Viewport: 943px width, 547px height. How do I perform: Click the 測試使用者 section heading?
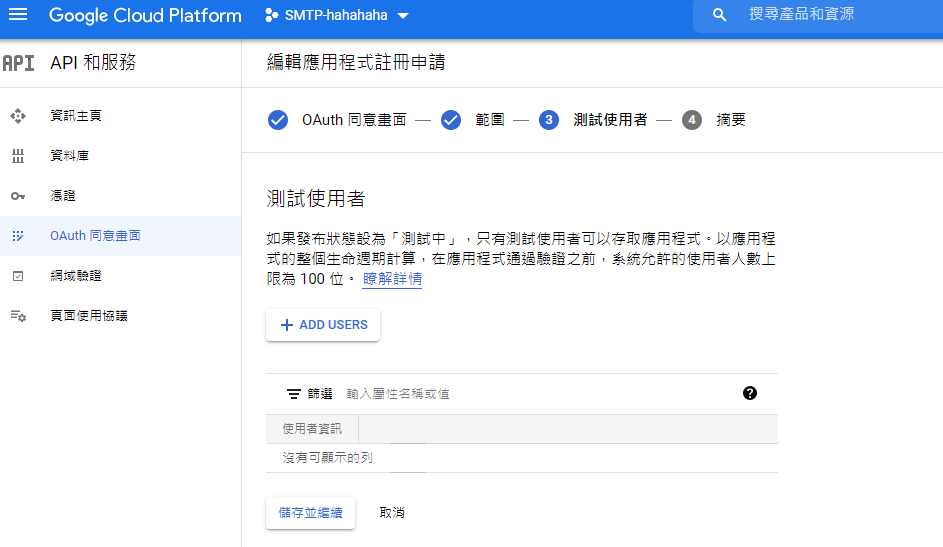coord(316,199)
